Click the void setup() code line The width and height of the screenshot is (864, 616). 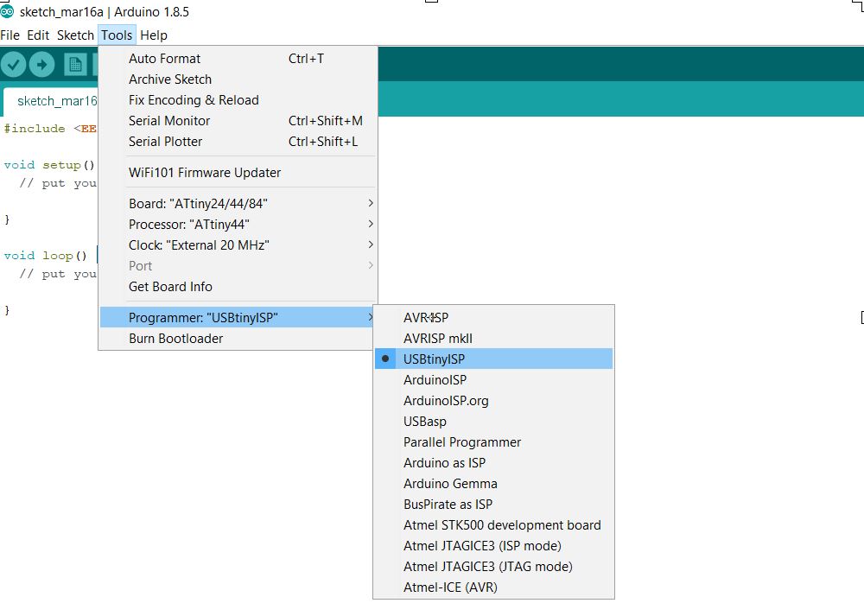pos(49,165)
